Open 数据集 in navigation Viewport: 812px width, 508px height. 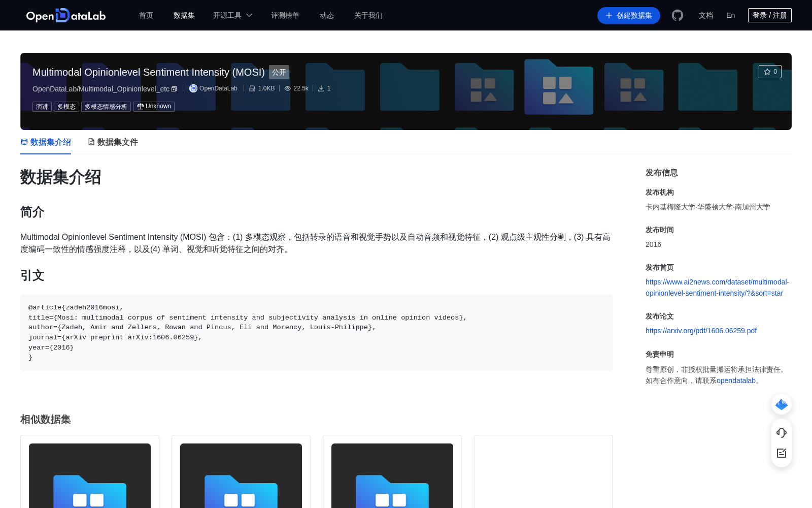tap(184, 15)
